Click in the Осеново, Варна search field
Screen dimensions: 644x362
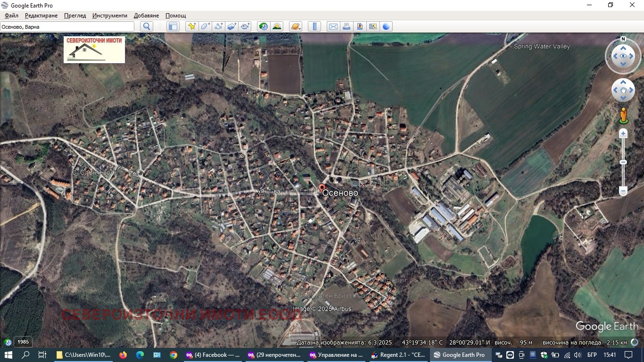(66, 27)
